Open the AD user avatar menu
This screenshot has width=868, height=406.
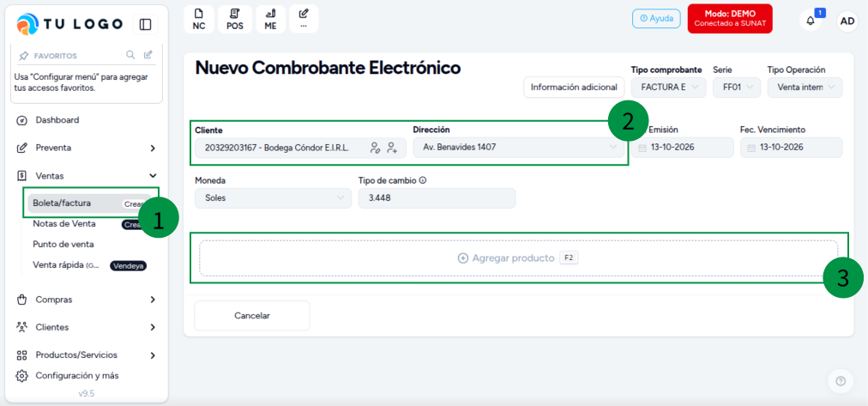point(847,21)
